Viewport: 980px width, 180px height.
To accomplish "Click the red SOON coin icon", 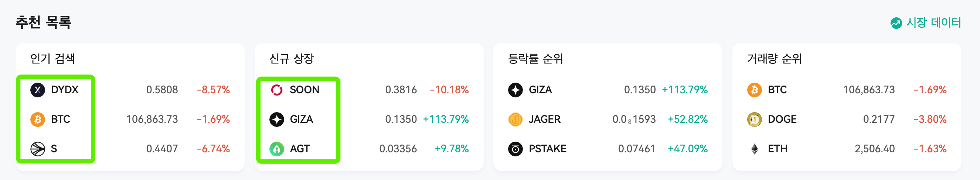I will coord(276,90).
